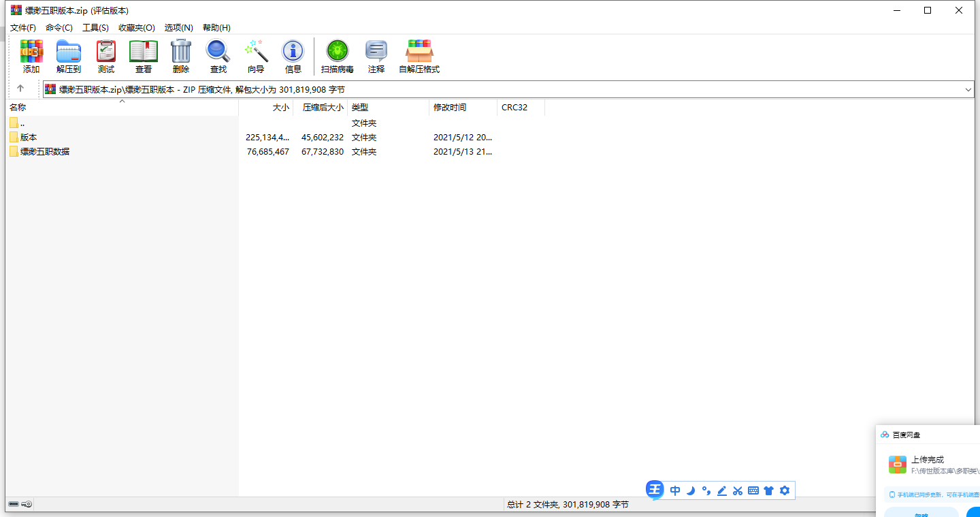
Task: Click the 删除 (Delete) trash icon
Action: tap(181, 56)
